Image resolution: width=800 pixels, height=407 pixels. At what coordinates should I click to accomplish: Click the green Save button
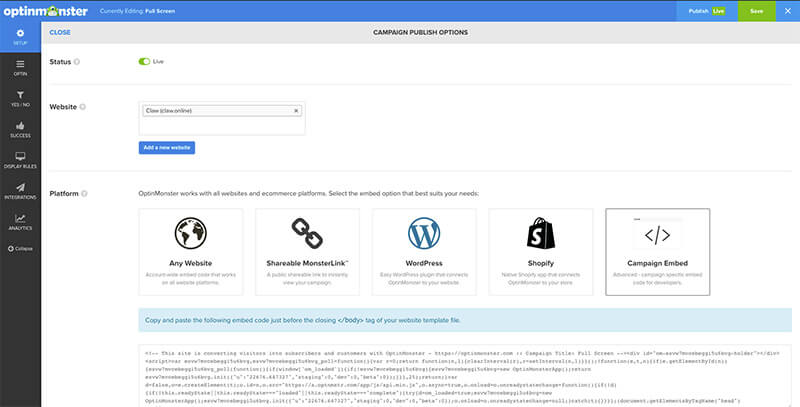coord(757,11)
